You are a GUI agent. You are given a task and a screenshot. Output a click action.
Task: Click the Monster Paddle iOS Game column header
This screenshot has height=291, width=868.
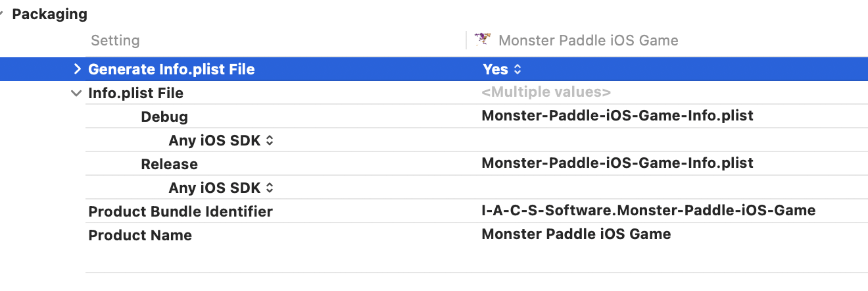coord(588,40)
